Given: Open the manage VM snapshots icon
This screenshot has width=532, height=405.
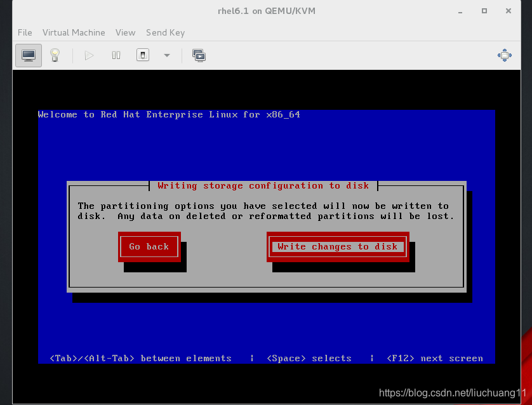Looking at the screenshot, I should [x=199, y=55].
